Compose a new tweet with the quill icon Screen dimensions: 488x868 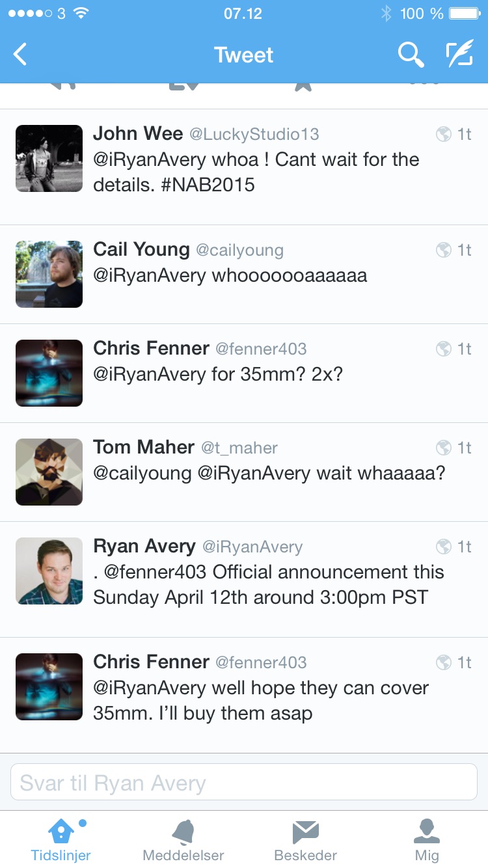[459, 55]
